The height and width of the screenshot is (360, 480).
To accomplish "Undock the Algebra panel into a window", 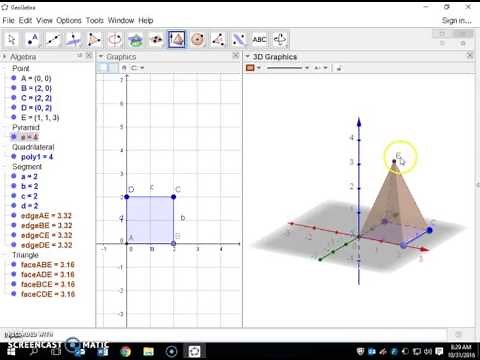I will click(x=80, y=56).
